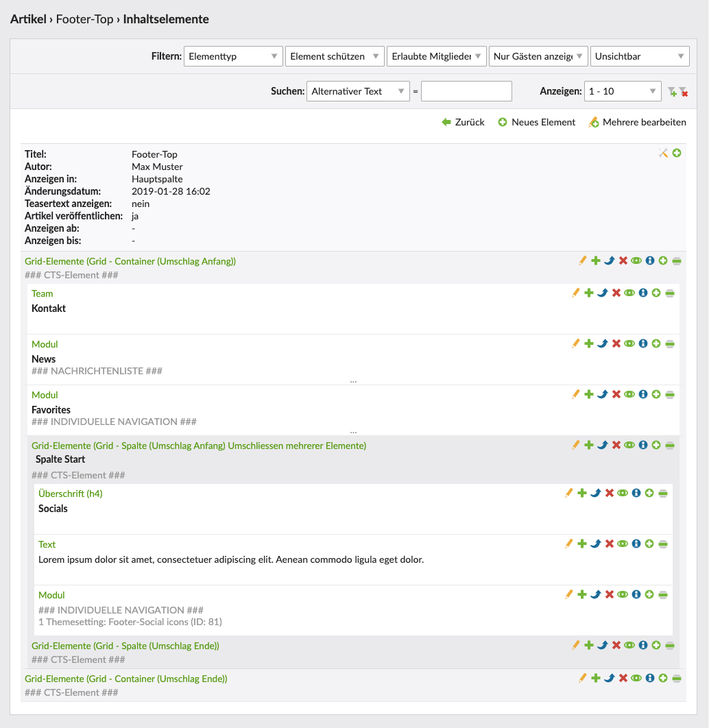
Task: Open the Element schützen filter dropdown
Action: pyautogui.click(x=335, y=56)
